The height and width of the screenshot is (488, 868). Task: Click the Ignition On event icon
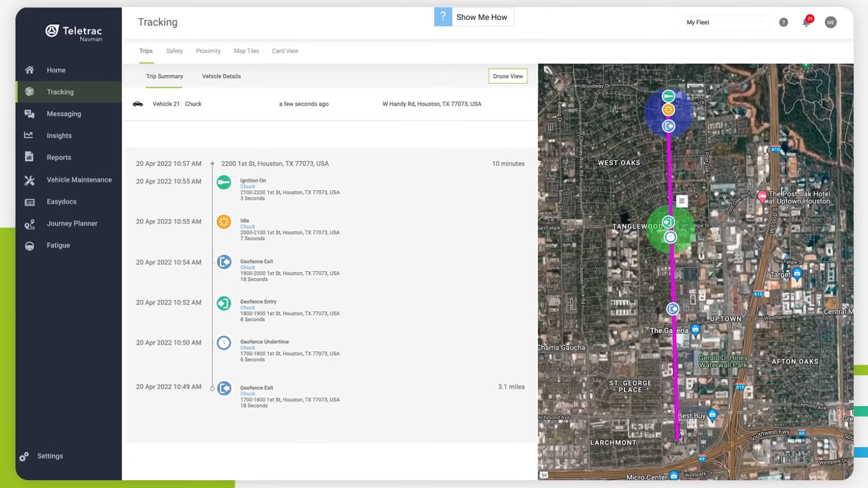pos(224,182)
